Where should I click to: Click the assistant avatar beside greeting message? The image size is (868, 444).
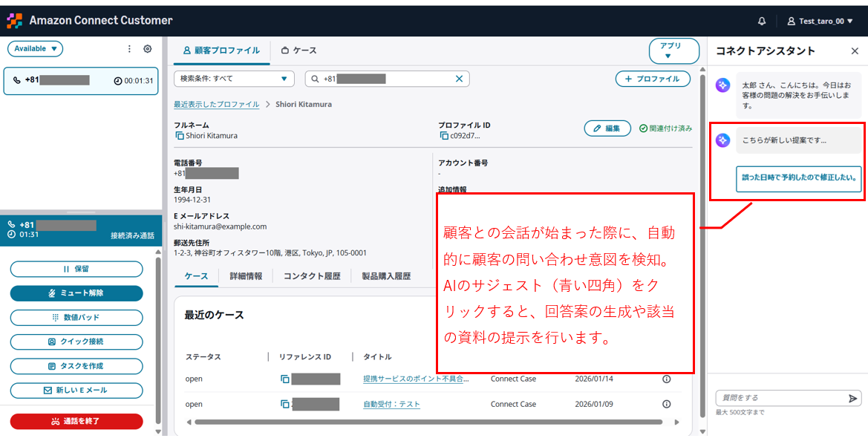click(x=722, y=85)
